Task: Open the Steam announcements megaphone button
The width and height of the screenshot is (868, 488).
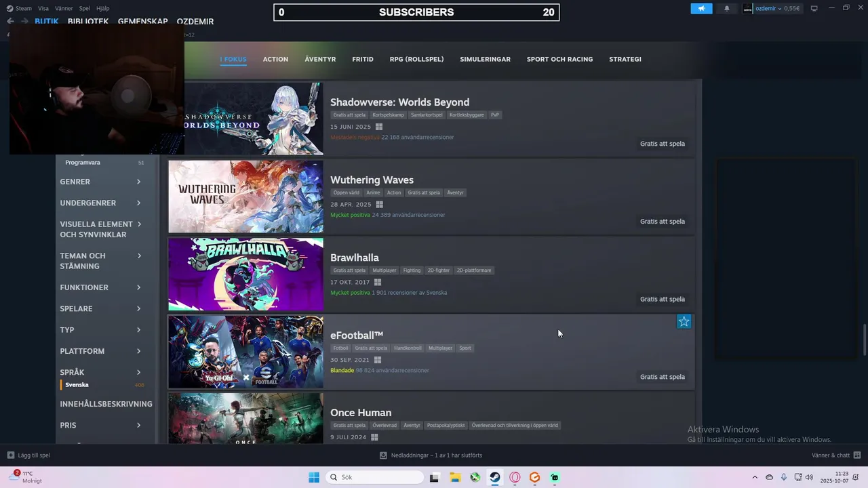Action: [x=701, y=8]
